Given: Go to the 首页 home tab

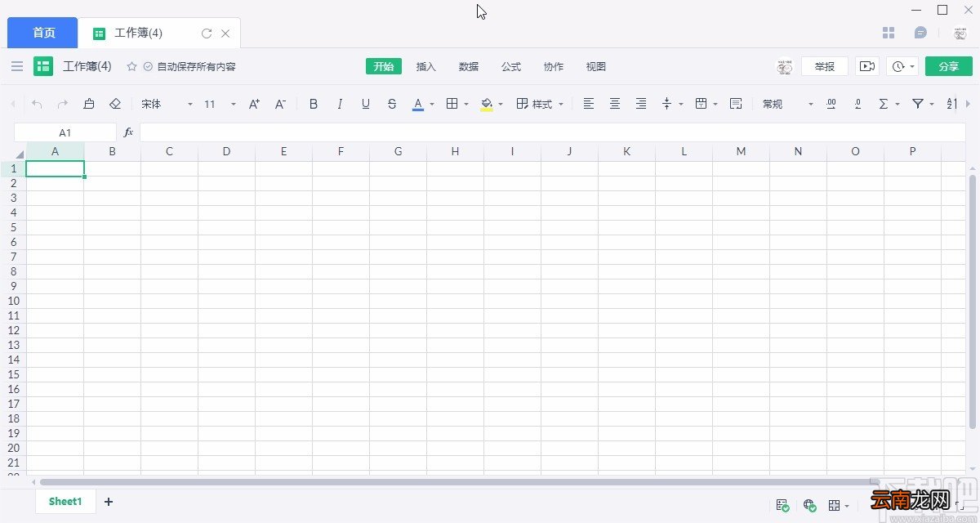Looking at the screenshot, I should (43, 33).
